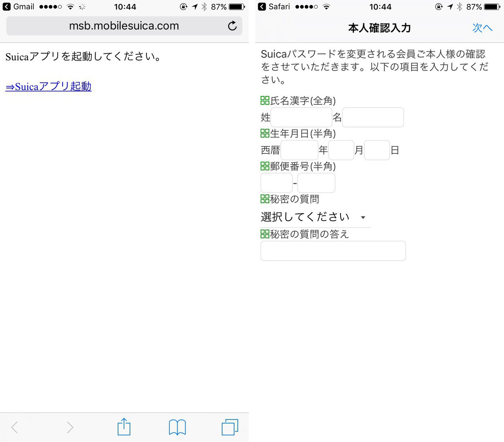Focus the 姓 surname field

(301, 117)
